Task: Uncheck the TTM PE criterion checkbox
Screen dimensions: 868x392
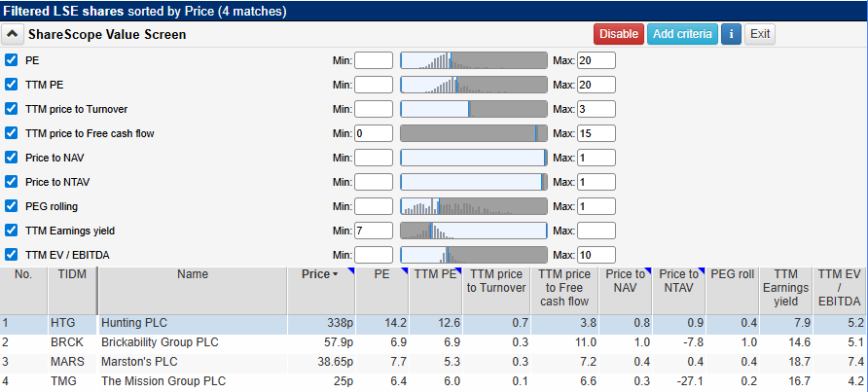Action: pos(11,85)
